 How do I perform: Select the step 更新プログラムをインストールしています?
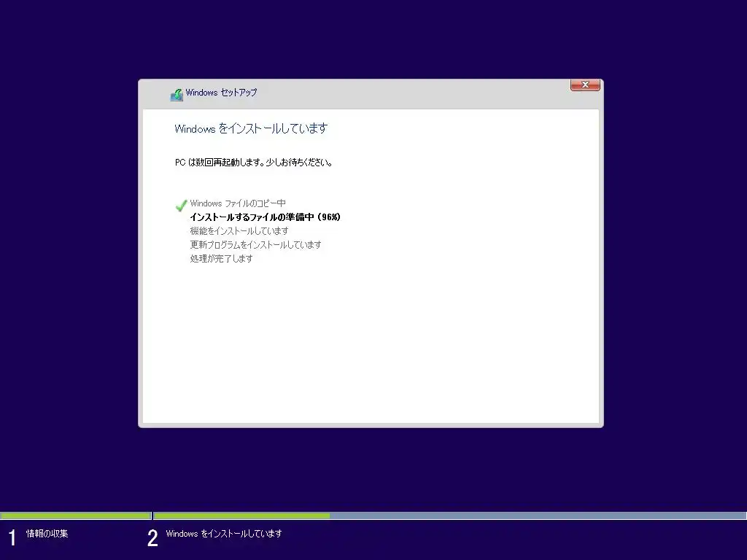click(255, 245)
